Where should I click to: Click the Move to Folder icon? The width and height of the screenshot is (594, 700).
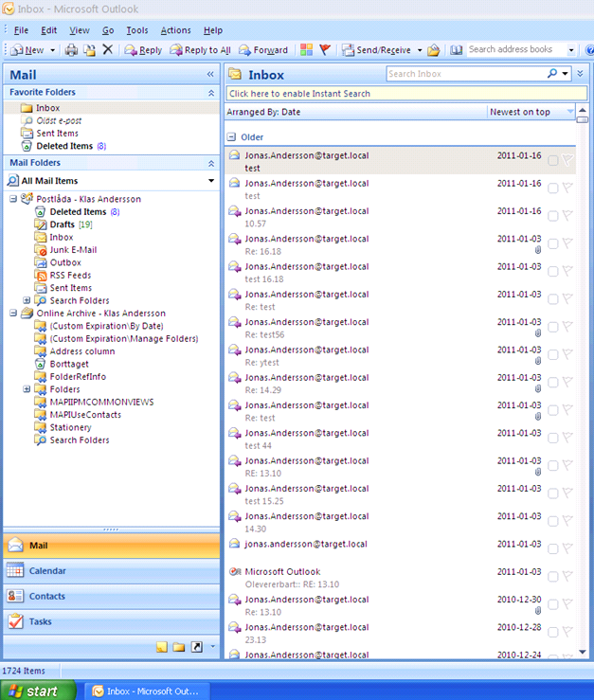click(x=90, y=50)
